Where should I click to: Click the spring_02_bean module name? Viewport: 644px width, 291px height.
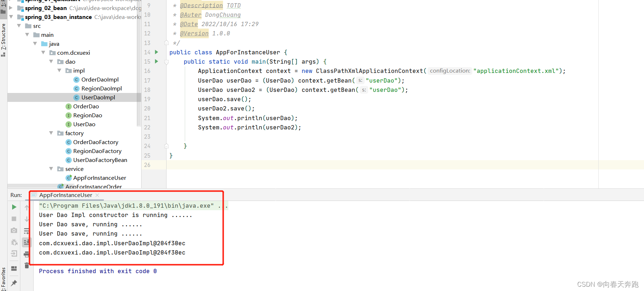pos(46,8)
